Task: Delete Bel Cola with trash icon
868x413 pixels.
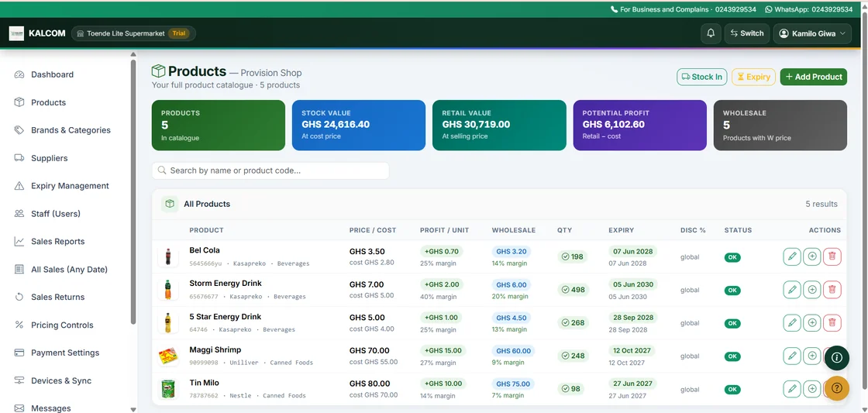Action: pos(832,256)
